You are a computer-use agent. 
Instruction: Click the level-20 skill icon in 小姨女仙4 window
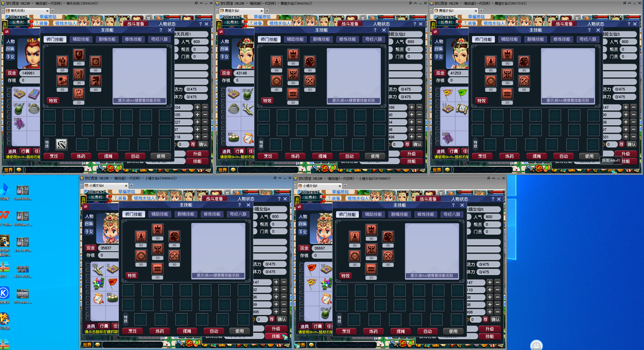point(157,269)
